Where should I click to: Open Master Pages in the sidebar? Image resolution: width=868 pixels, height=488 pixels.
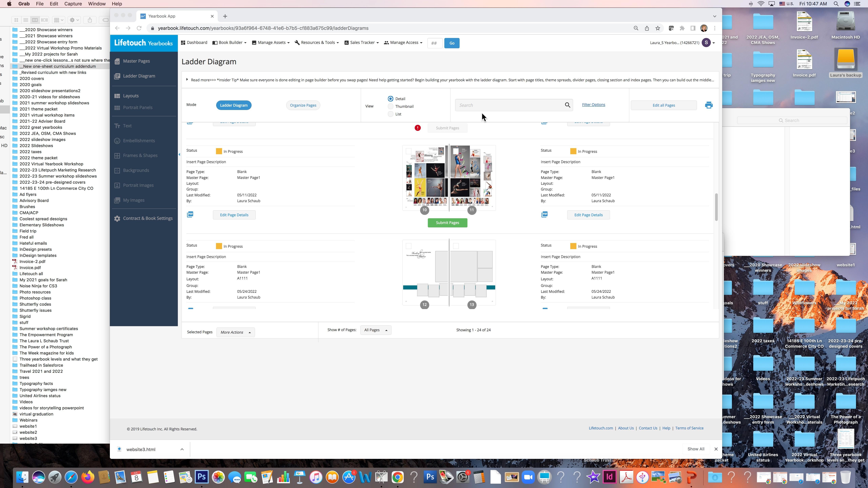136,61
